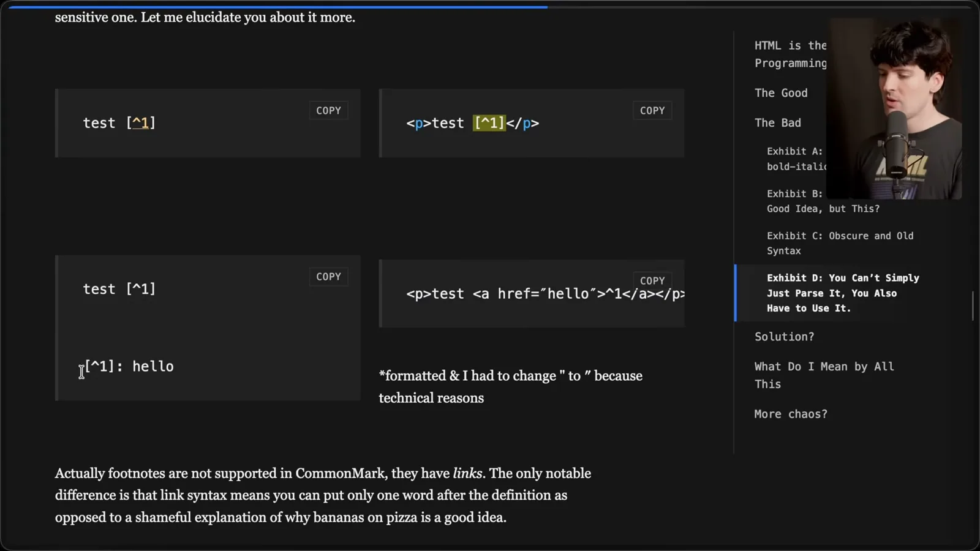Click the '[^1]: hello' footnote definition line
Image resolution: width=980 pixels, height=551 pixels.
pos(129,367)
